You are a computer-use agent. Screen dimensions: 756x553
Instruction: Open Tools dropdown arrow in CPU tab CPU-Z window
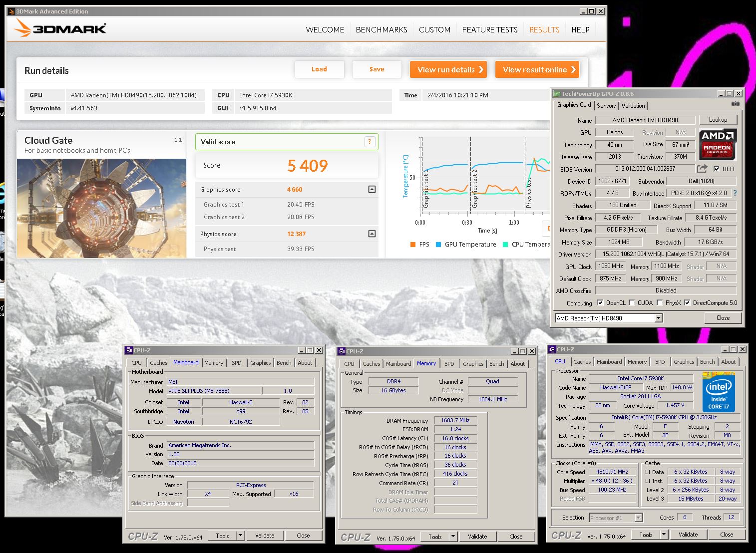664,535
